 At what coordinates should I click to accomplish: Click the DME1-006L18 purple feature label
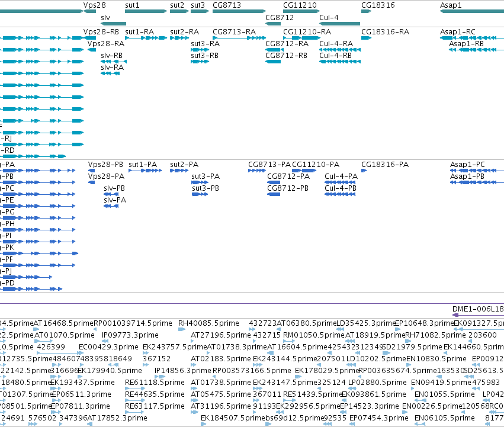click(x=478, y=309)
